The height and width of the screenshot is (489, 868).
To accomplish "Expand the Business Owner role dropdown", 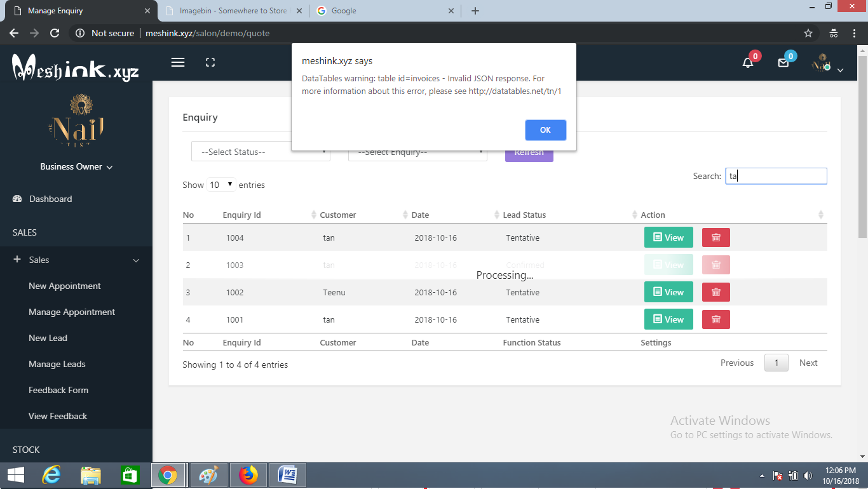I will (x=76, y=166).
